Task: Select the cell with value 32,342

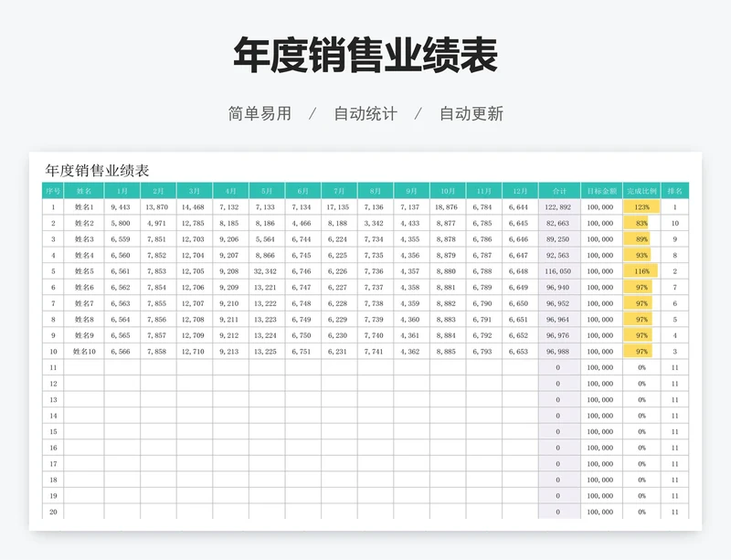Action: pos(265,271)
